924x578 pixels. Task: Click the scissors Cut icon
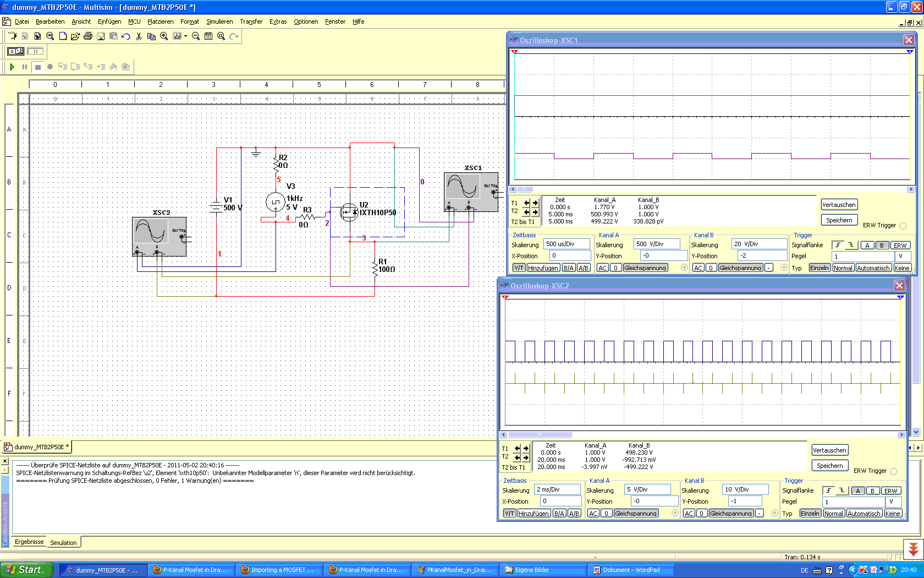[x=139, y=36]
